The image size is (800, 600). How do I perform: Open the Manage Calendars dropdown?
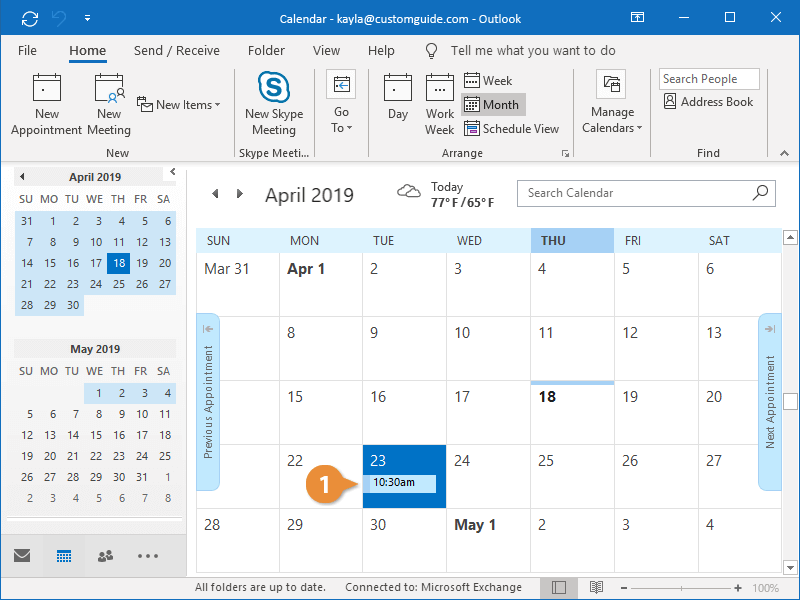(x=612, y=103)
